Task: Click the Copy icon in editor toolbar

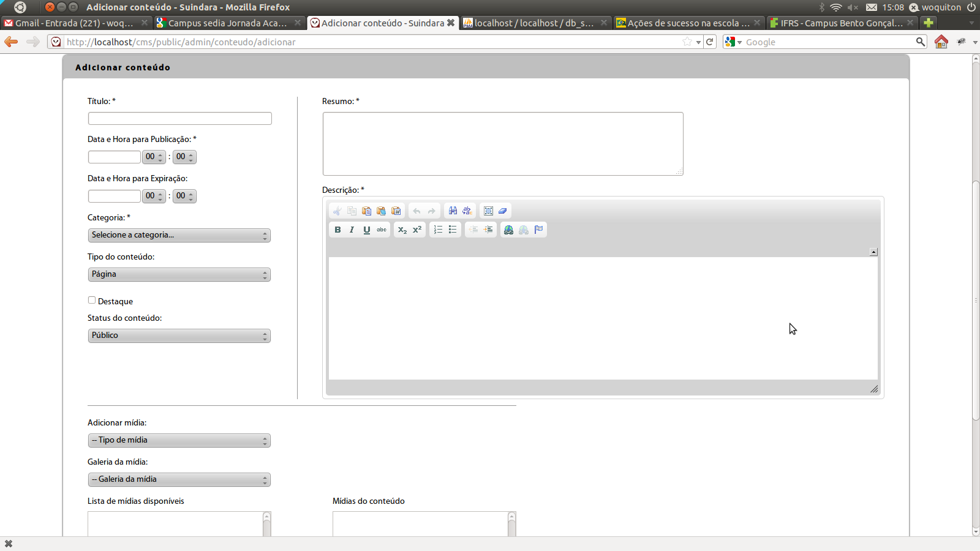Action: (352, 211)
